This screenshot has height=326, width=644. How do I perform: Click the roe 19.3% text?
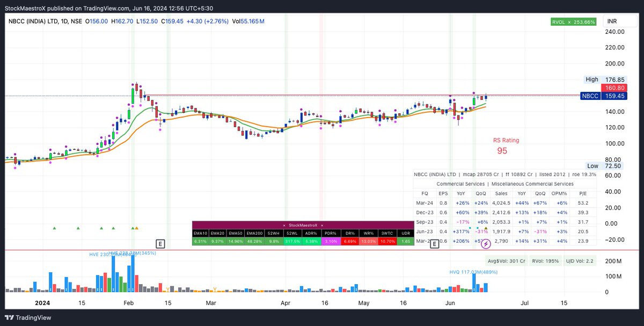pyautogui.click(x=583, y=175)
